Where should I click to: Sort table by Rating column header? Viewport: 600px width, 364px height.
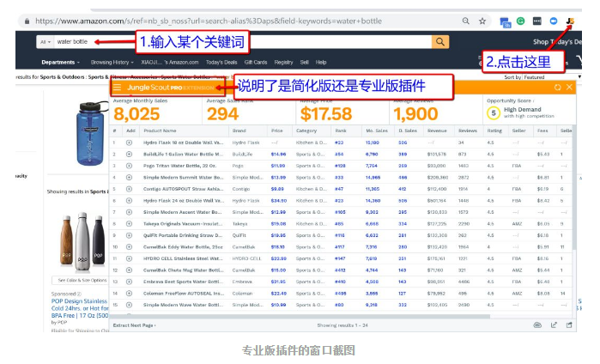[x=494, y=130]
